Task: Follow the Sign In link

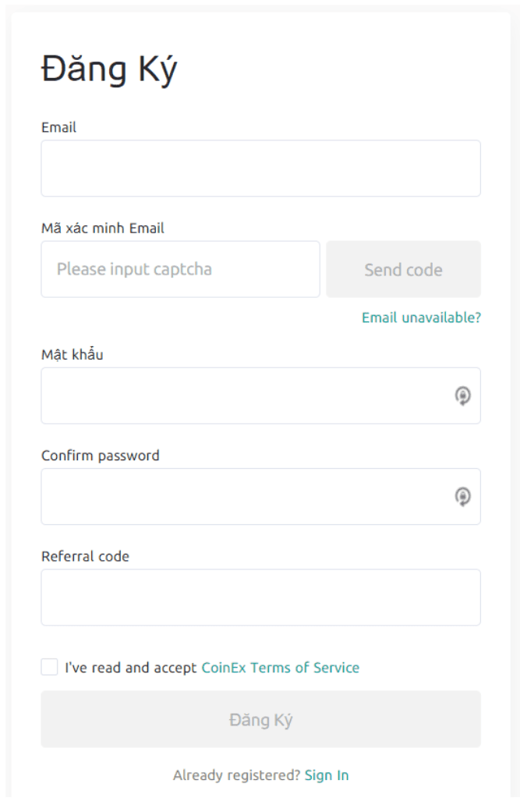Action: click(327, 775)
